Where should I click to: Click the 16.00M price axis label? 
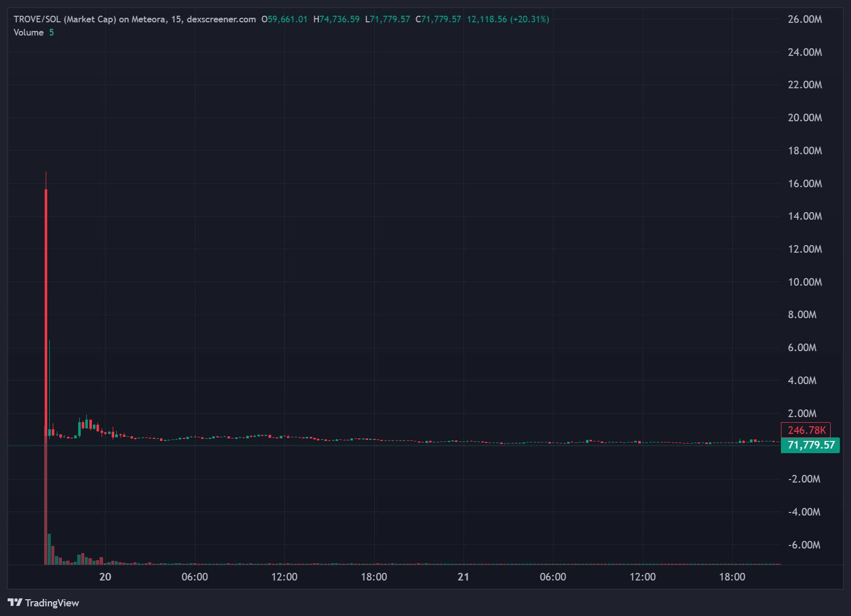[x=804, y=184]
